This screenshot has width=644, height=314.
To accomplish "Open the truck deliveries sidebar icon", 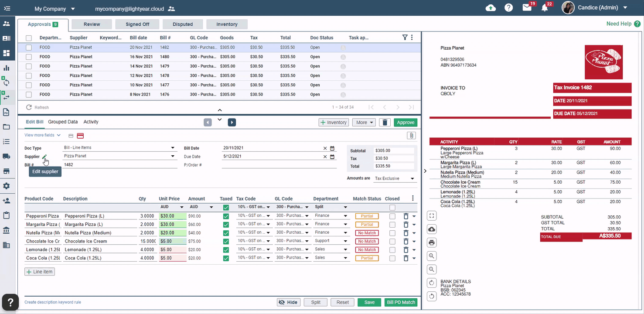I will tap(7, 156).
